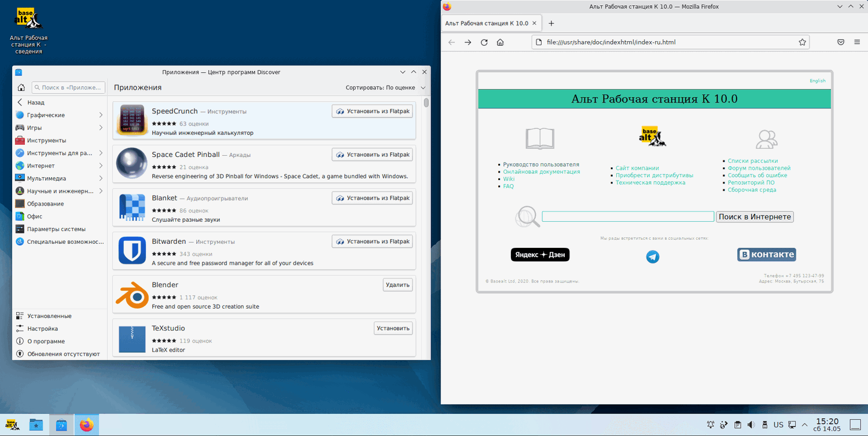This screenshot has width=868, height=436.
Task: Open the SpeedCrunch app icon
Action: 132,120
